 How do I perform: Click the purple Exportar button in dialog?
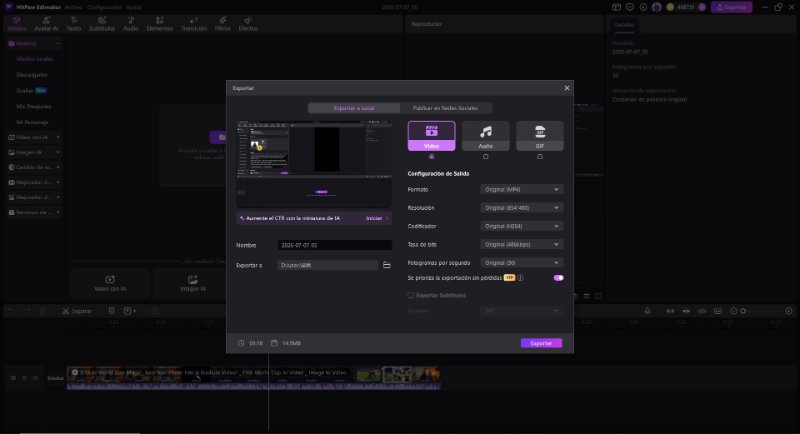point(541,343)
